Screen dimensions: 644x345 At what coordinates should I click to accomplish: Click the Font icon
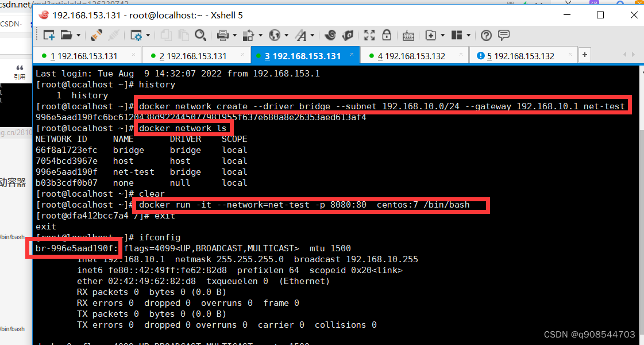pos(300,36)
